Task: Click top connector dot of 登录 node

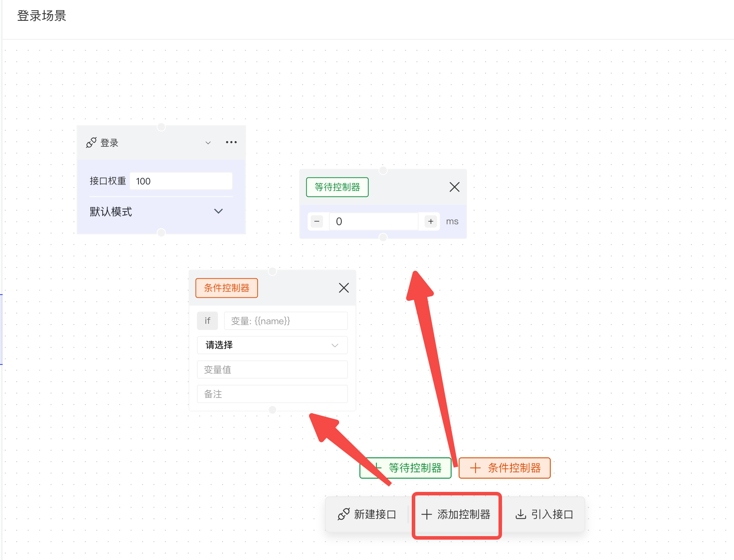Action: click(x=162, y=127)
